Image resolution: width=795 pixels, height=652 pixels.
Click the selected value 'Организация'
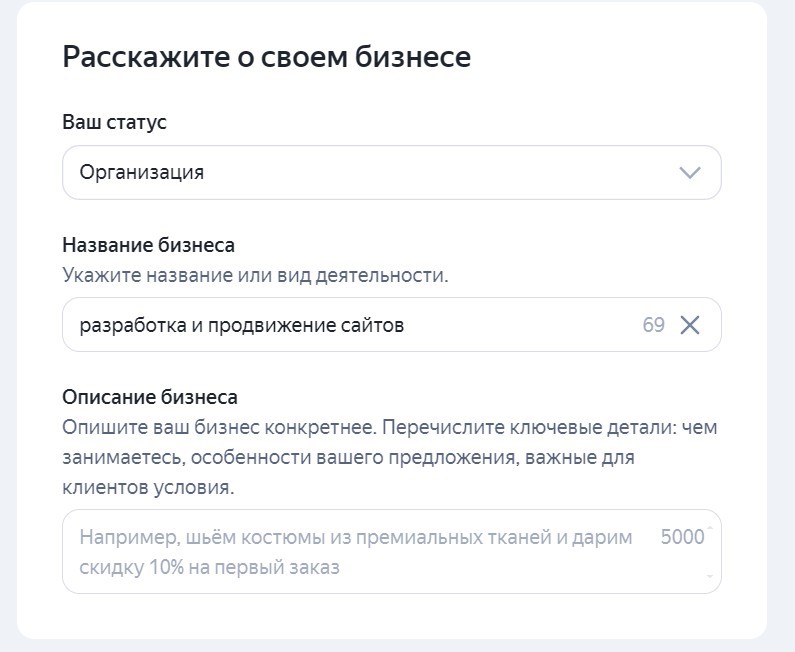[x=142, y=172]
